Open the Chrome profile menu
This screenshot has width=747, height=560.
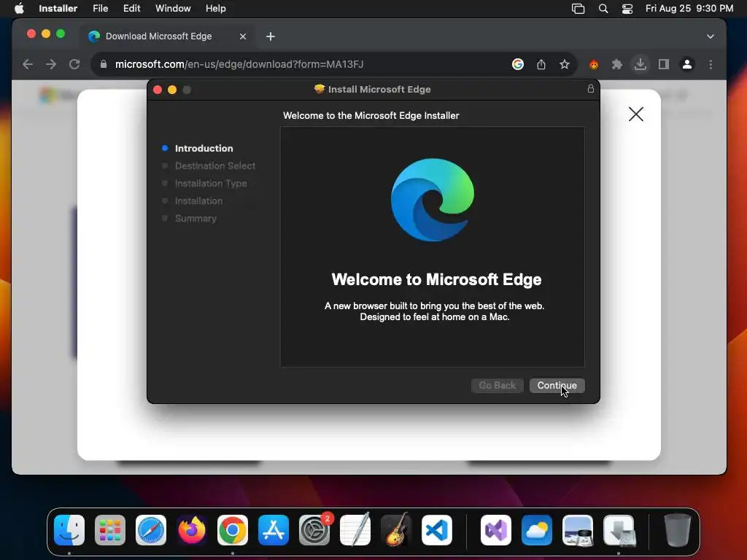(x=687, y=64)
